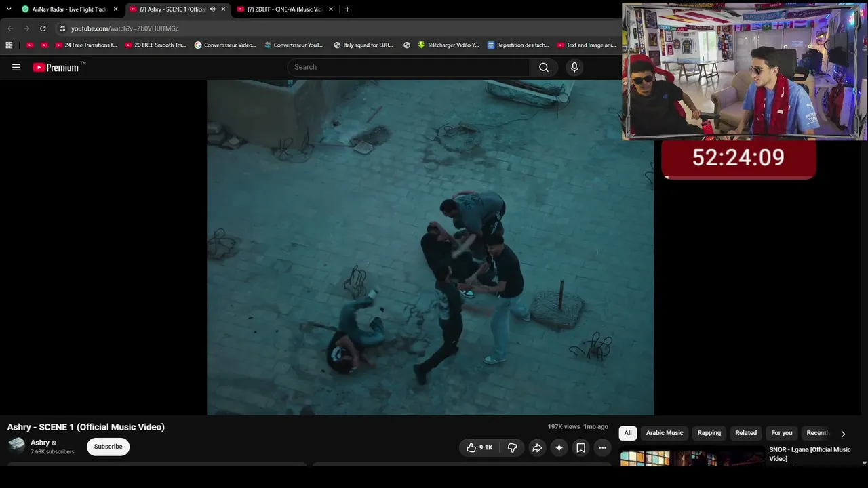Open SNOR - Lgana video thumbnail

[692, 459]
